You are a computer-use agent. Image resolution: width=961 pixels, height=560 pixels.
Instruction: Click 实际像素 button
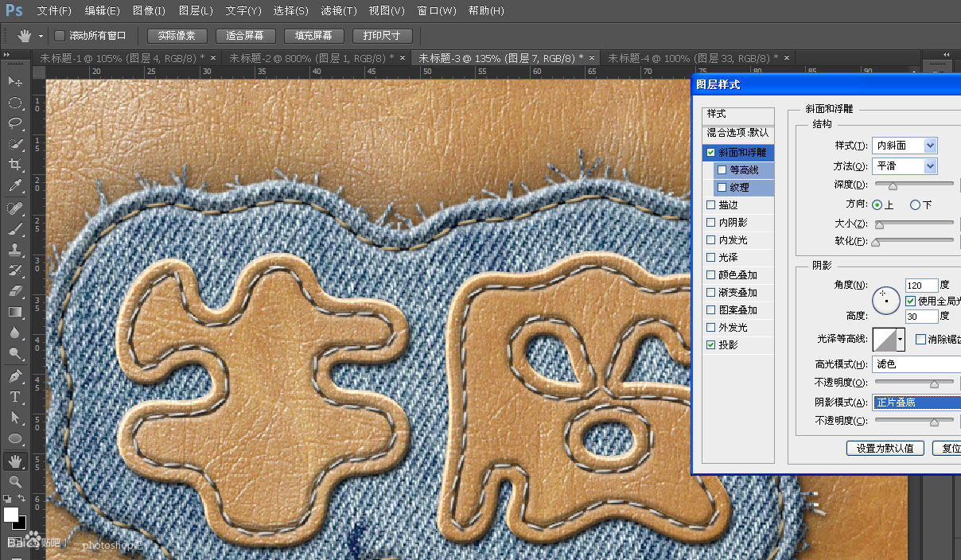[177, 36]
